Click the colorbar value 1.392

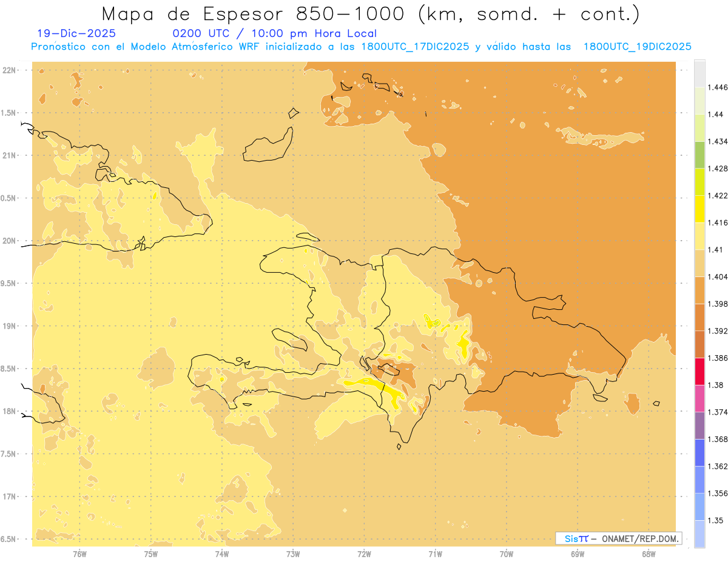click(x=718, y=331)
